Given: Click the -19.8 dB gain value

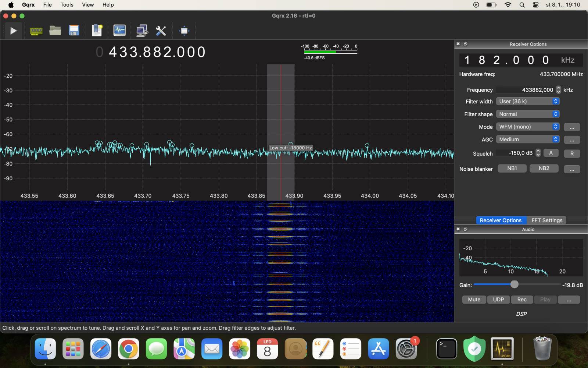Looking at the screenshot, I should (x=573, y=285).
